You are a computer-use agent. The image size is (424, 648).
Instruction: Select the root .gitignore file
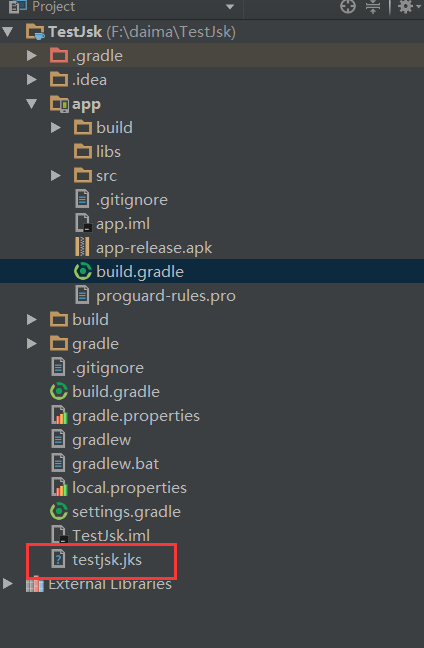coord(108,368)
